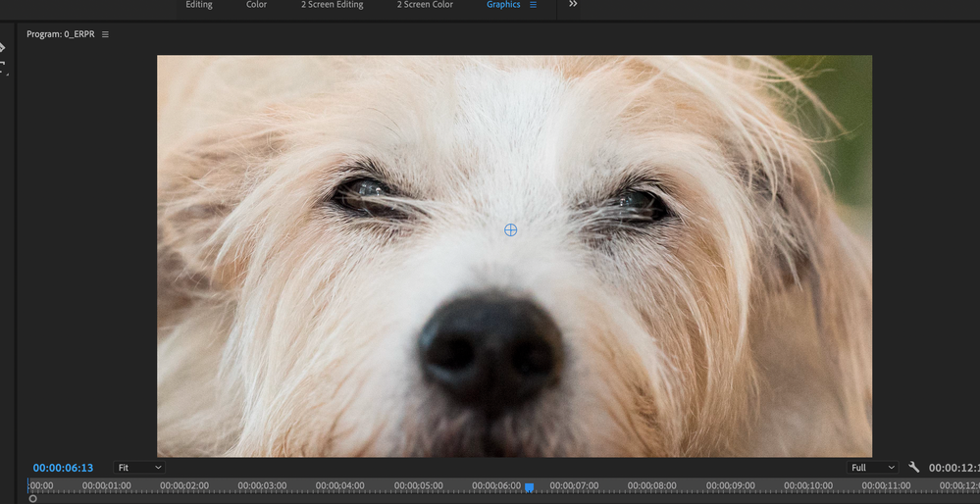
Task: Show more workspaces with double chevron
Action: [x=573, y=4]
